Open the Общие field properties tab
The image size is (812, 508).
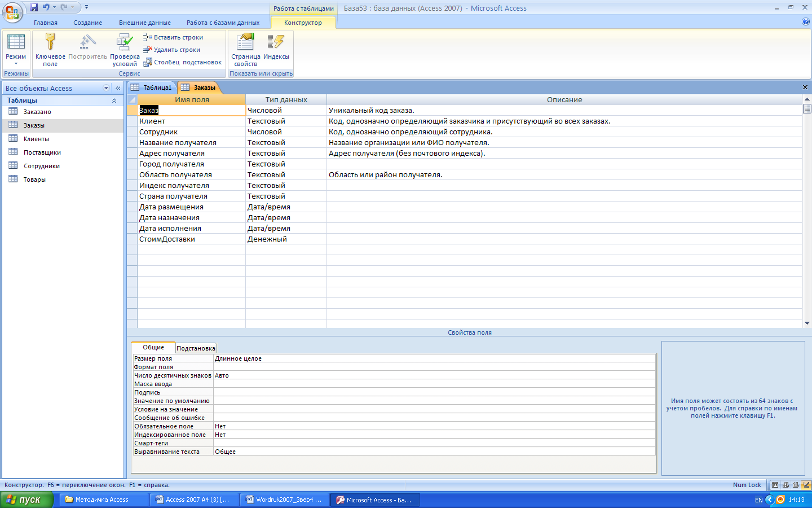[153, 348]
